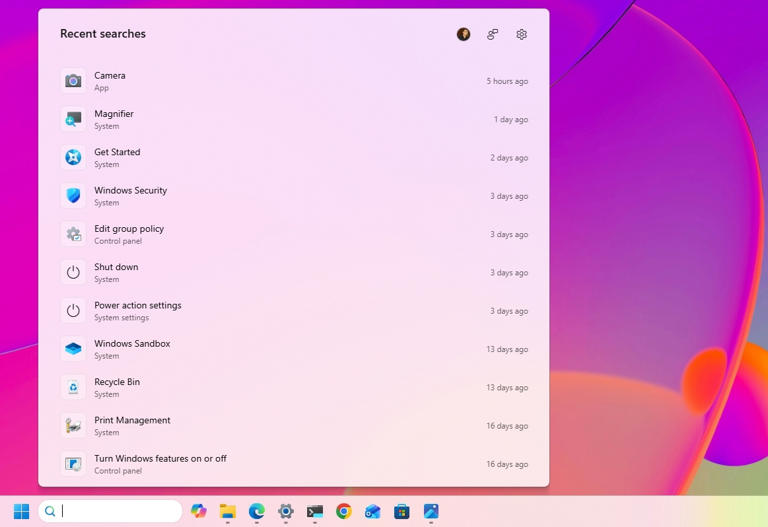Image resolution: width=768 pixels, height=527 pixels.
Task: Click the Magnifier icon
Action: (73, 119)
